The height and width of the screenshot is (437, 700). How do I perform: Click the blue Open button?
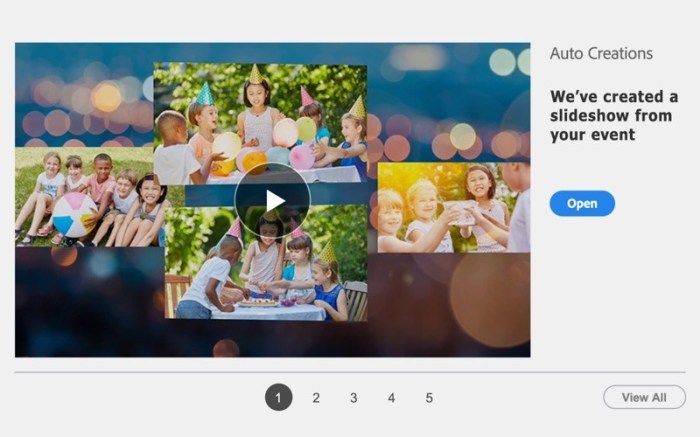click(582, 204)
